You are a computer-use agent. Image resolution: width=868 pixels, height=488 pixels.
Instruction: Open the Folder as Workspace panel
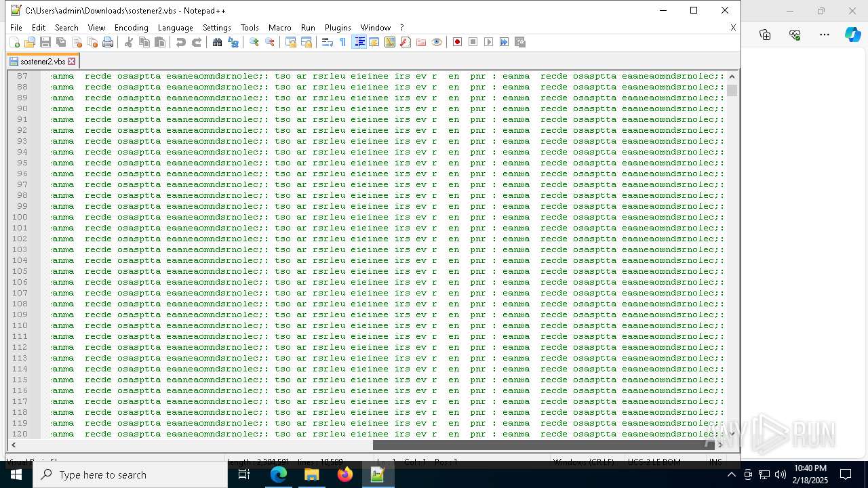click(421, 42)
